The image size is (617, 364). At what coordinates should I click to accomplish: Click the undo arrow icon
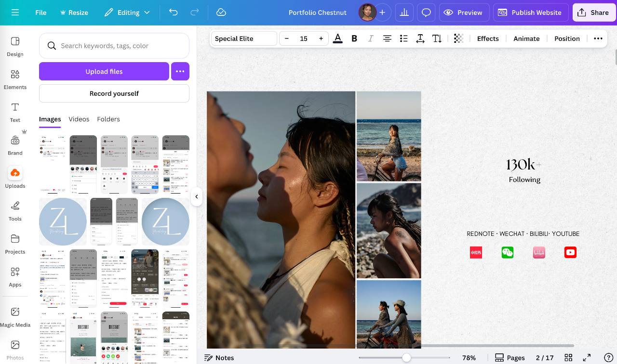tap(174, 13)
